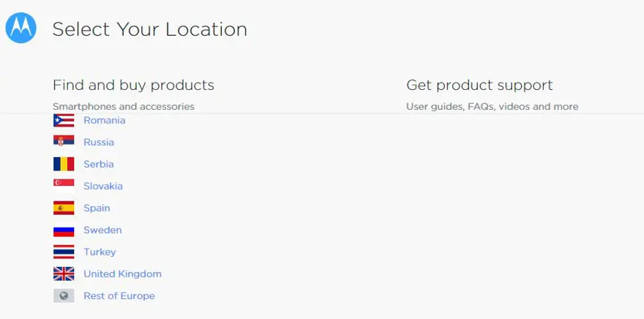Choose the United Kingdom link
Image resolution: width=644 pixels, height=319 pixels.
tap(123, 274)
